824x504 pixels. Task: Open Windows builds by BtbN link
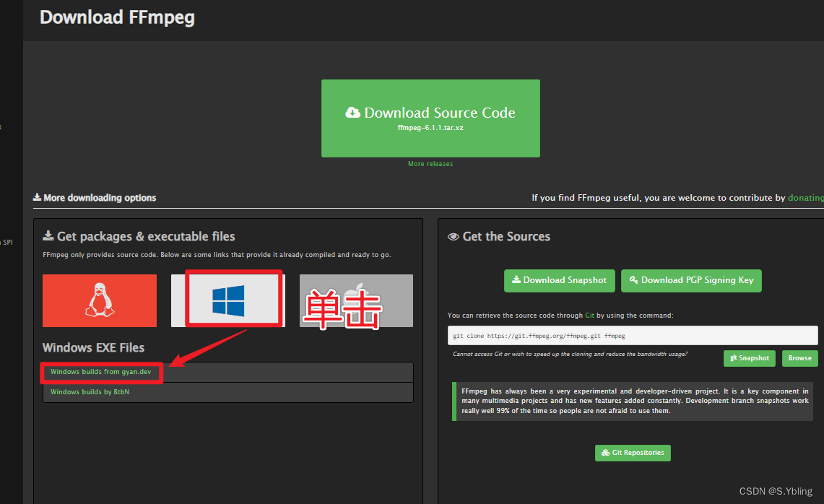click(90, 392)
